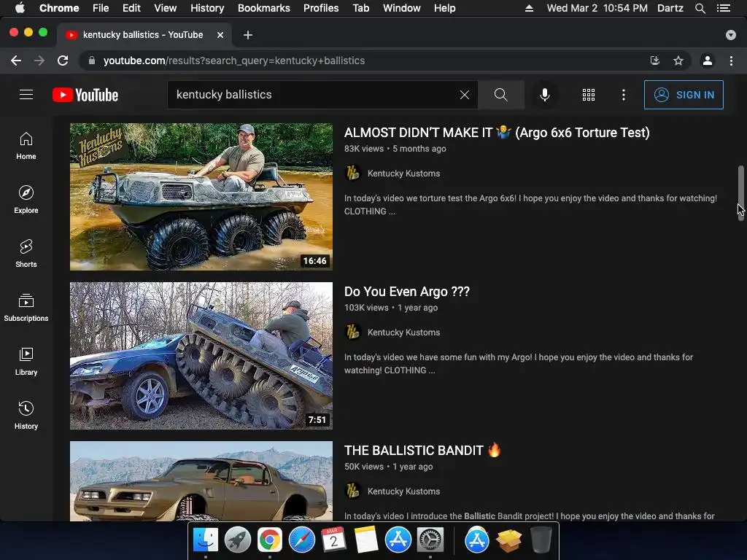The height and width of the screenshot is (560, 747).
Task: Open Safari from the Dock
Action: pos(301,540)
